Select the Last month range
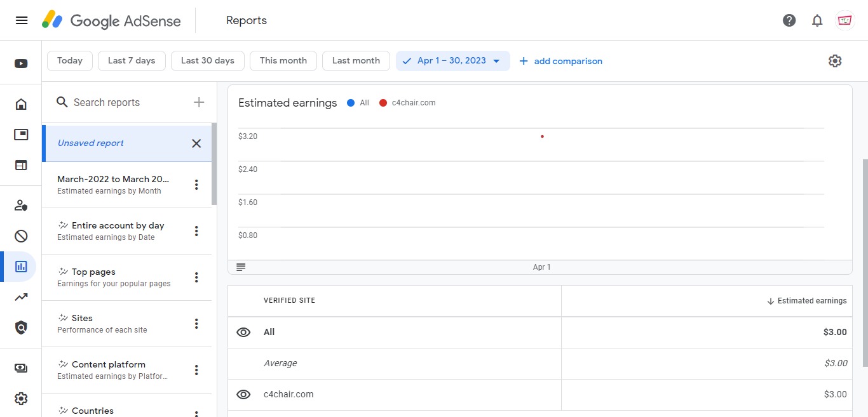868x417 pixels. pos(356,61)
